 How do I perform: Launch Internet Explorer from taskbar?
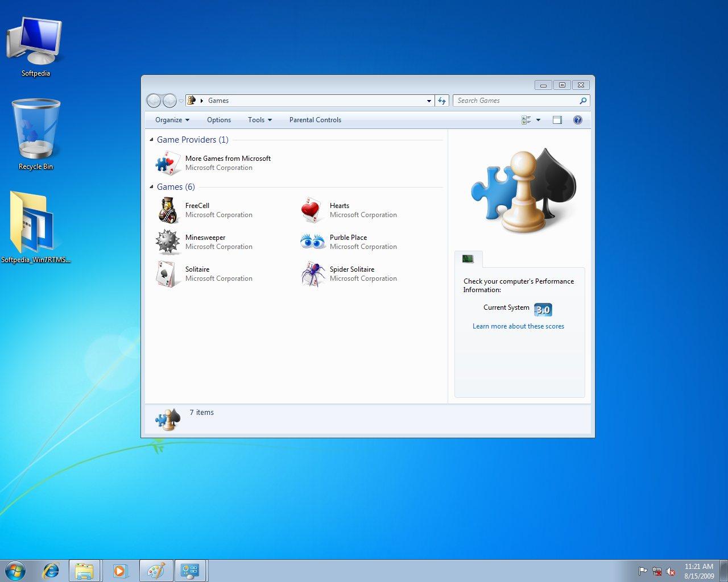51,571
